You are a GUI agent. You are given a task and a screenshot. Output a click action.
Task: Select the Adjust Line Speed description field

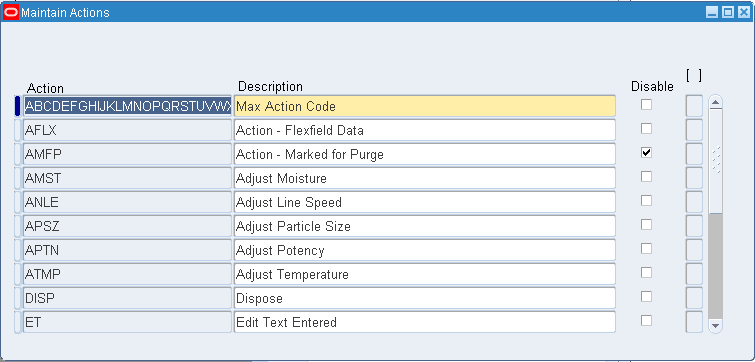(x=425, y=202)
